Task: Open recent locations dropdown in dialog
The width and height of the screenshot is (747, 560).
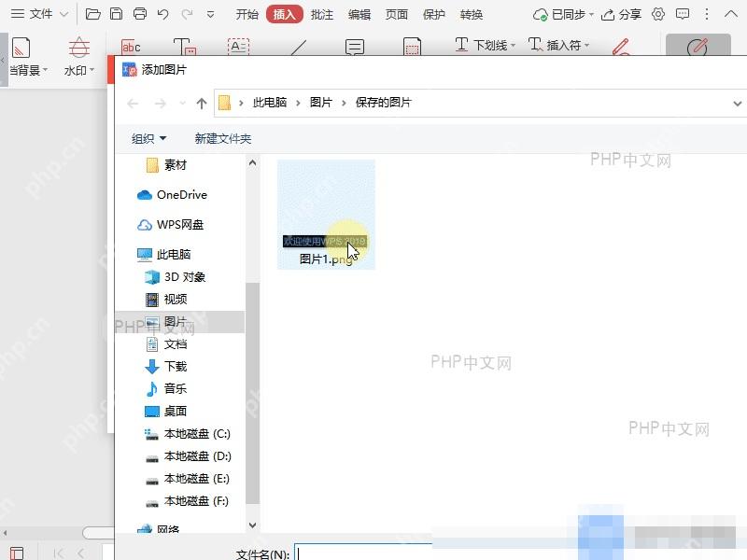Action: click(182, 103)
